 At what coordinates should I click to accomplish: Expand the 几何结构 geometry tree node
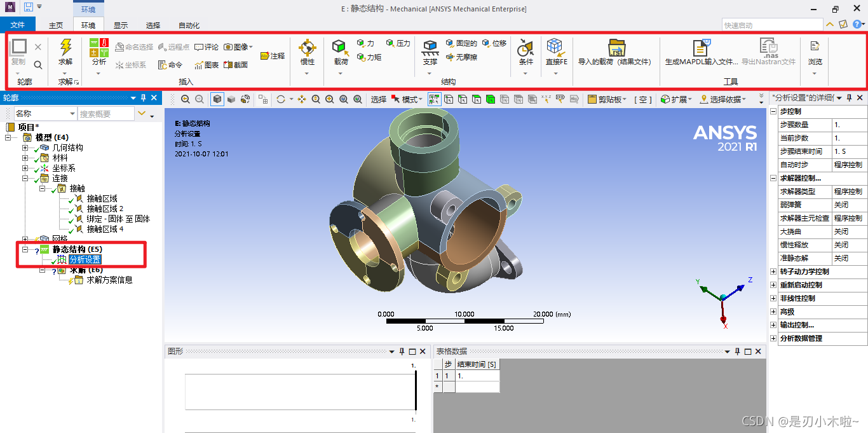[x=25, y=148]
